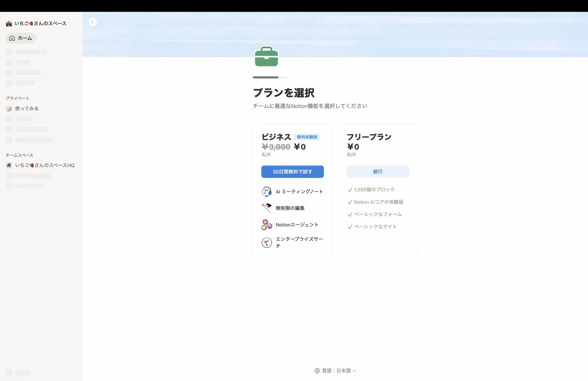588x381 pixels.
Task: Click the ビジネス plan title
Action: click(x=276, y=137)
